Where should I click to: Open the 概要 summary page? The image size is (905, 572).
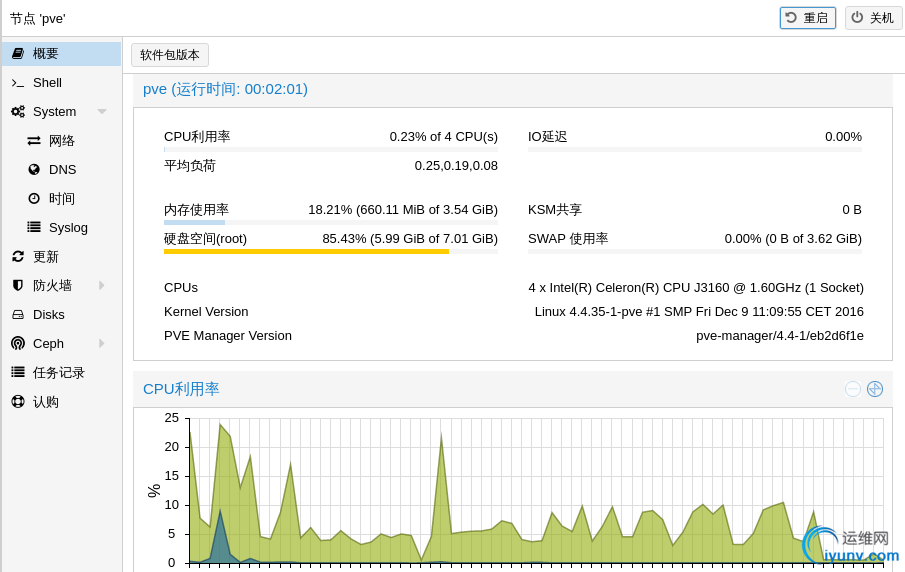pyautogui.click(x=46, y=54)
